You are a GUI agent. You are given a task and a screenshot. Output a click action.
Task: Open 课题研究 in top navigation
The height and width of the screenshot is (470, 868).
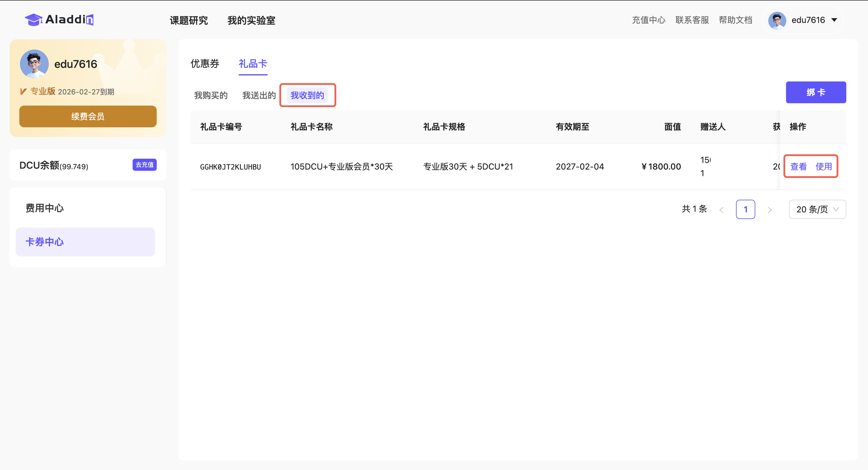[188, 20]
